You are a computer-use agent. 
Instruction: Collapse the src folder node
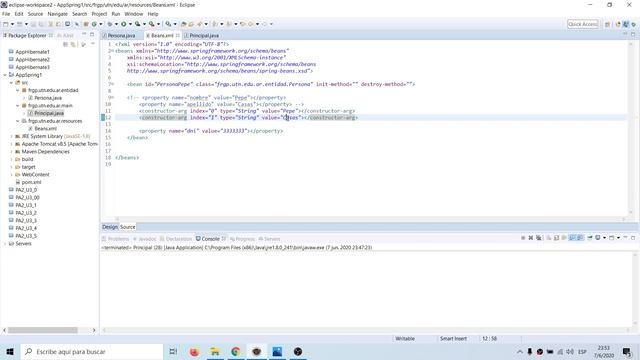pos(11,83)
